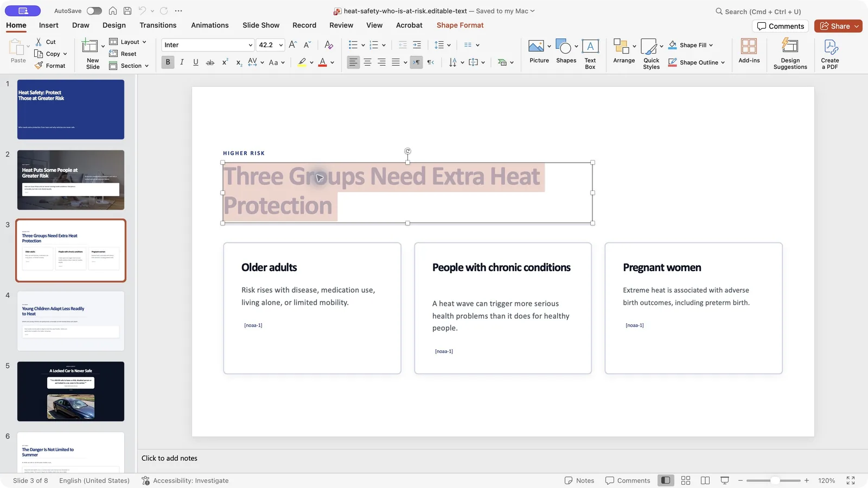The width and height of the screenshot is (868, 488).
Task: Increase list indent level
Action: [417, 45]
